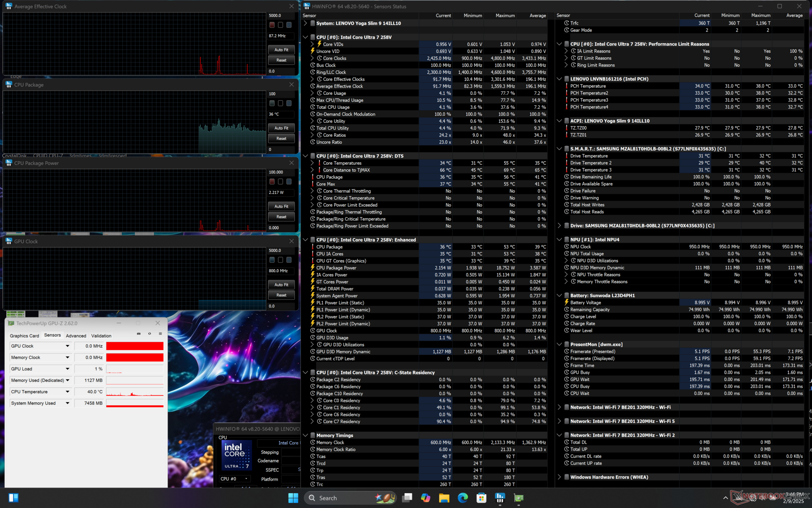Expand Core Clocks sensor row

tap(312, 58)
